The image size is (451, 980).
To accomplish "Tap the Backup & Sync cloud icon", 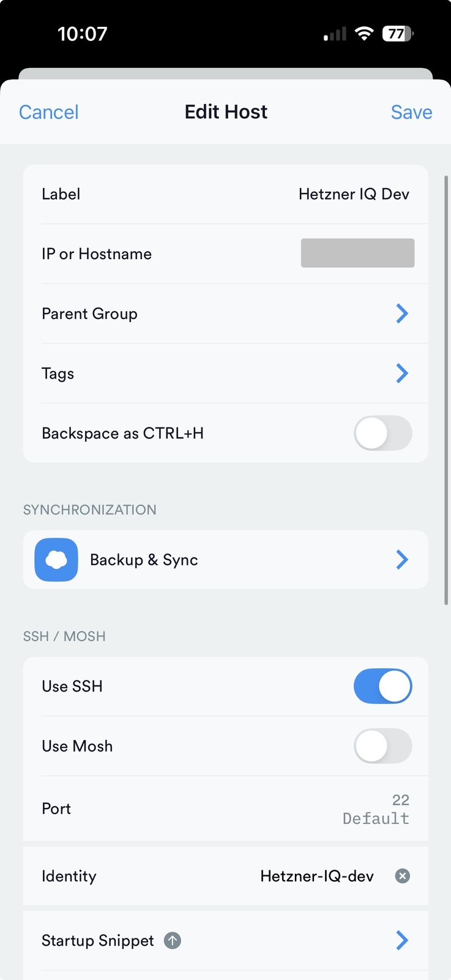I will [x=56, y=560].
